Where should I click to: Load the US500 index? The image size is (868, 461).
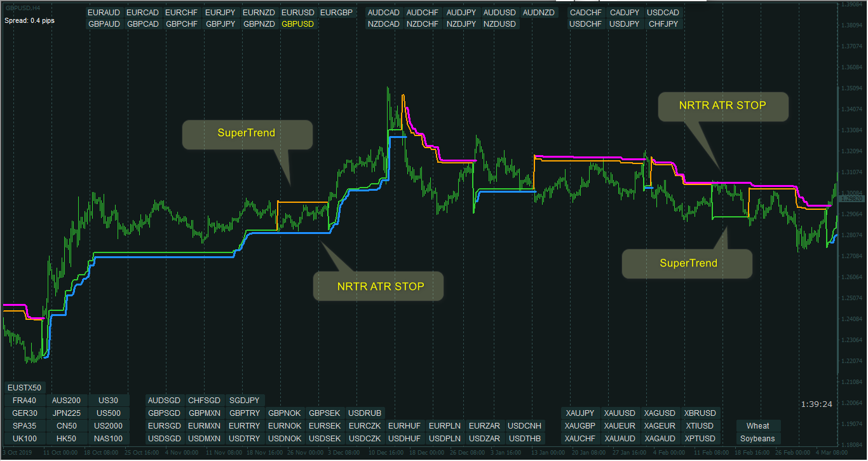(x=109, y=413)
